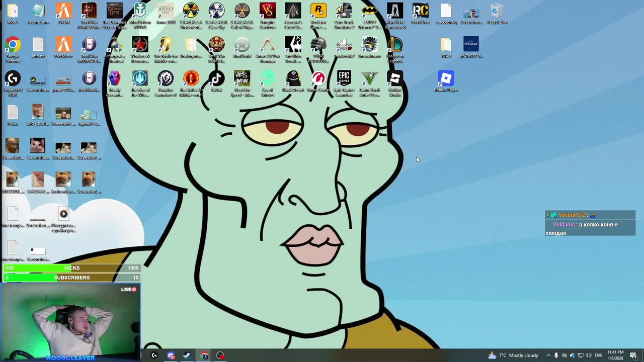Viewport: 644px width, 362px height.
Task: Open Paradox Launcher v2 shortcut
Action: 165,83
